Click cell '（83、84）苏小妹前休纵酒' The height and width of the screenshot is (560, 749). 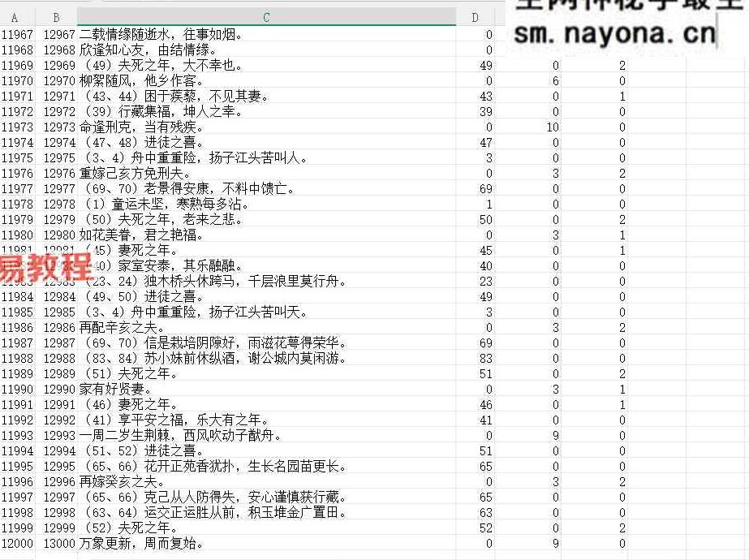coord(266,359)
